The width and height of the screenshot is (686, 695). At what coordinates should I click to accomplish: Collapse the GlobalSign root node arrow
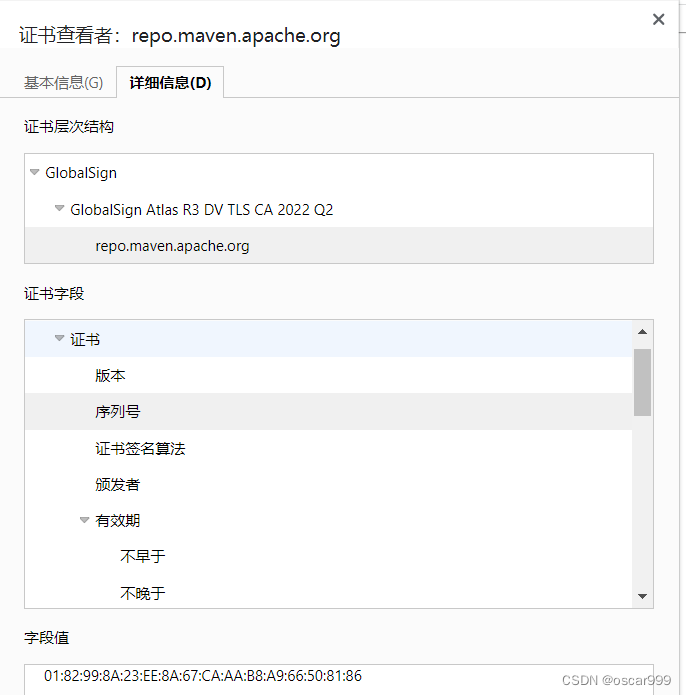pos(35,172)
